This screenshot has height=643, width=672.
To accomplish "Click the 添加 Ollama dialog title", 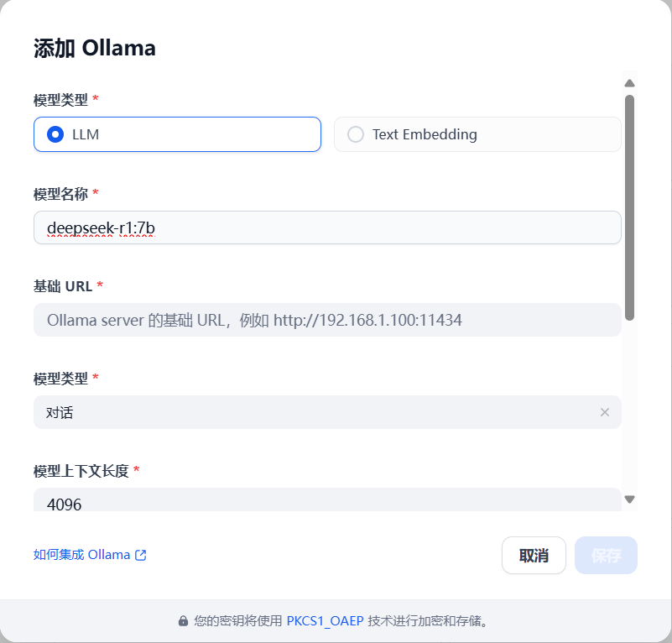I will [x=95, y=48].
